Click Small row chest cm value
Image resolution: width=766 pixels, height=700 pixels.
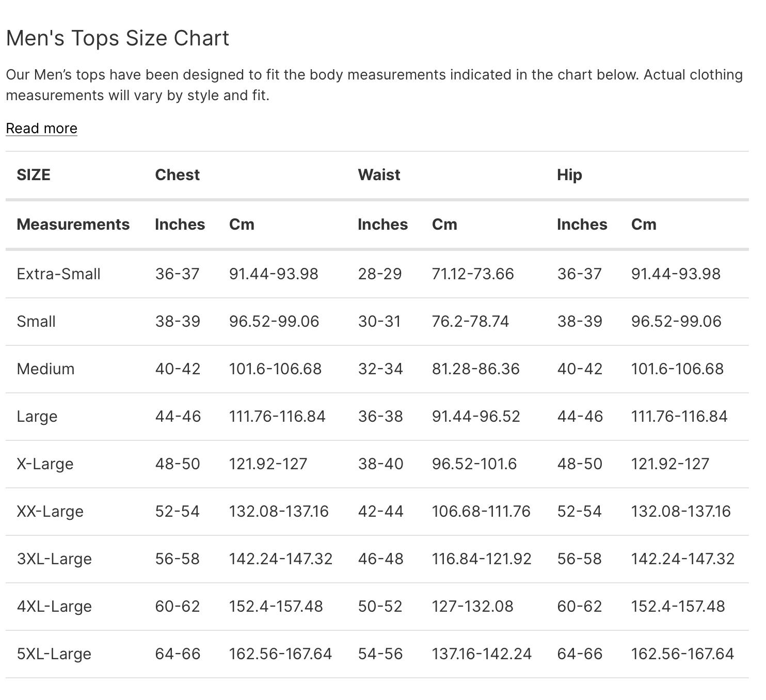tap(274, 322)
